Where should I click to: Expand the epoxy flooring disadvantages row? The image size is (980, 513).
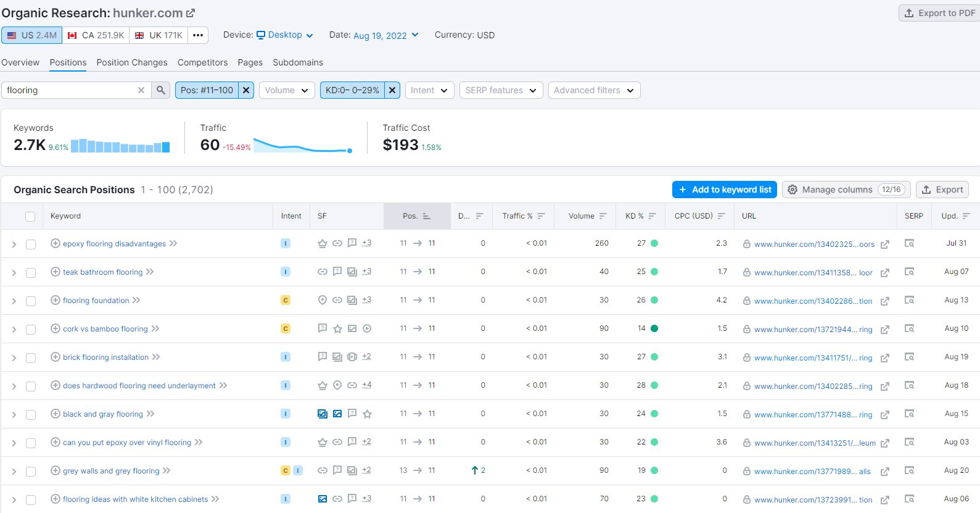(x=14, y=244)
